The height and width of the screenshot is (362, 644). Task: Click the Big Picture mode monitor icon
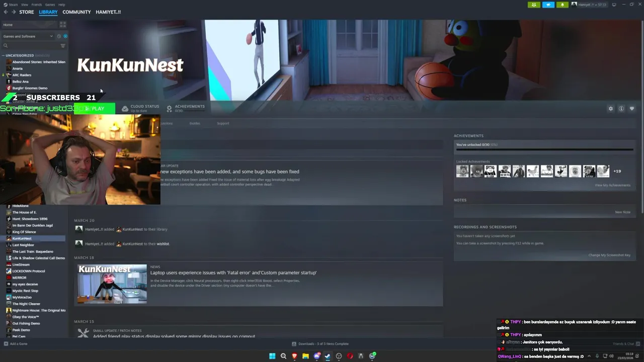[614, 5]
